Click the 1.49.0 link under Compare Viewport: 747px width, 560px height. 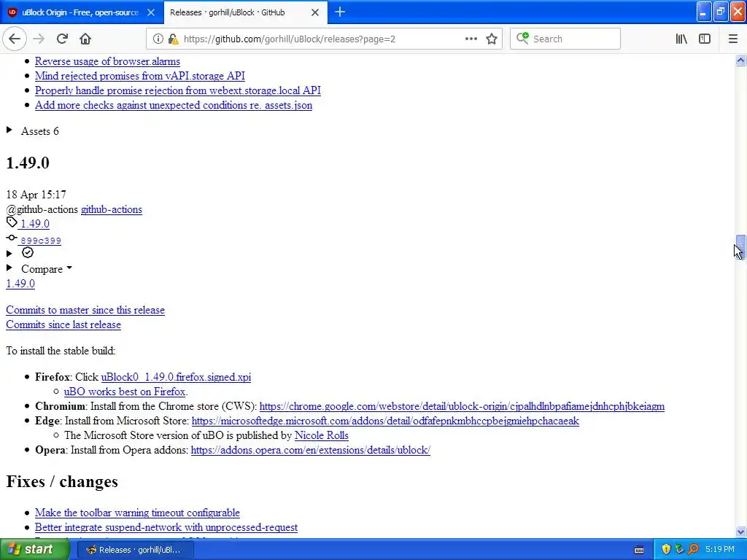20,284
